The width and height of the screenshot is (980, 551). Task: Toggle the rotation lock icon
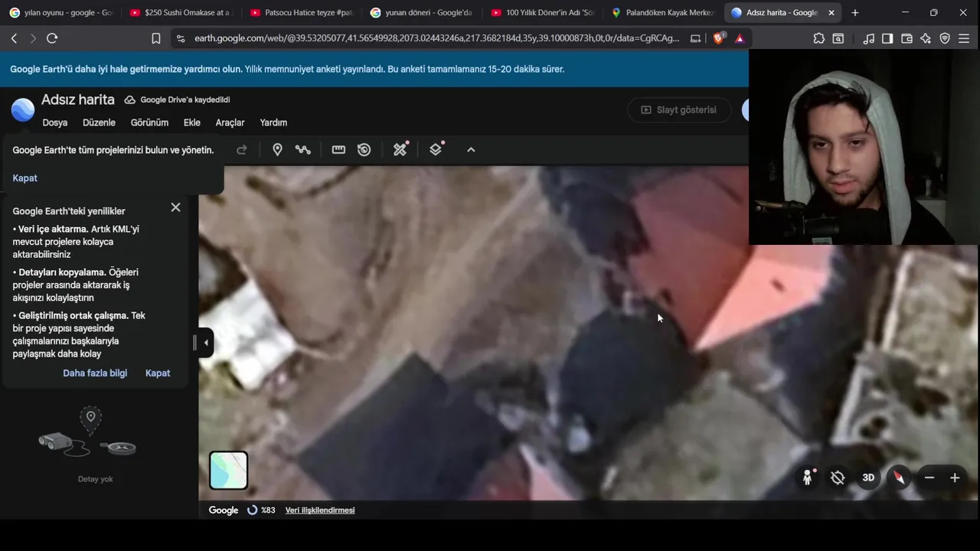[x=838, y=478]
